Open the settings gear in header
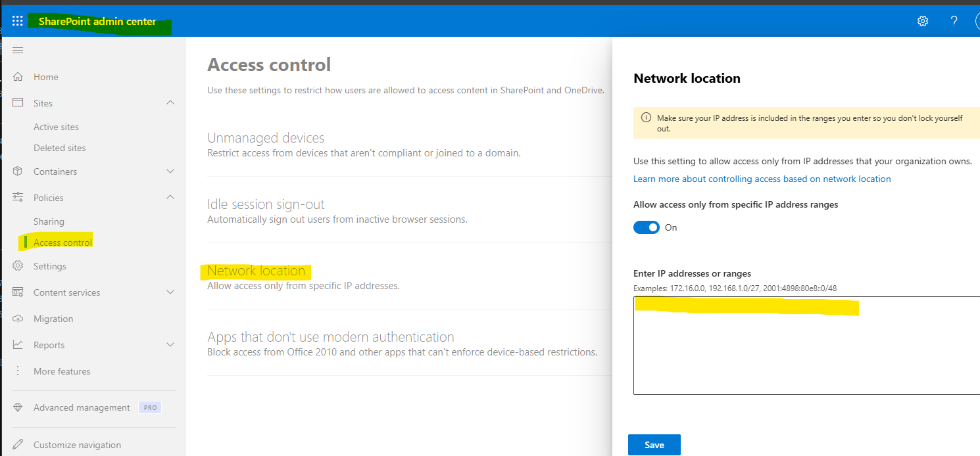This screenshot has width=980, height=456. (x=923, y=21)
